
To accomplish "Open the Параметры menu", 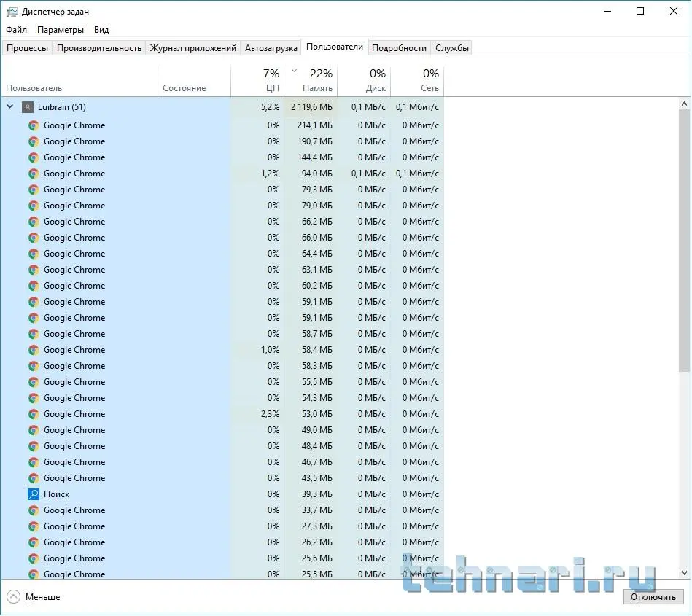I will click(61, 30).
